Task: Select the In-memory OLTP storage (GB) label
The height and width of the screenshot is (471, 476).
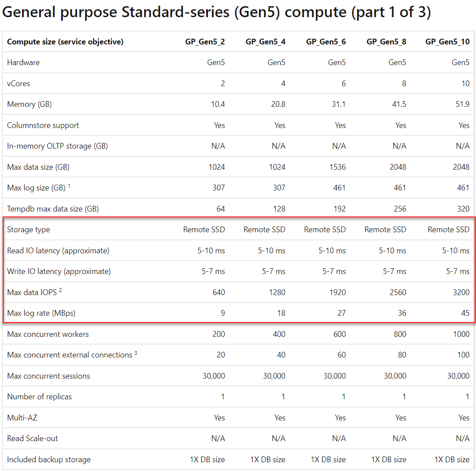Action: pyautogui.click(x=58, y=146)
